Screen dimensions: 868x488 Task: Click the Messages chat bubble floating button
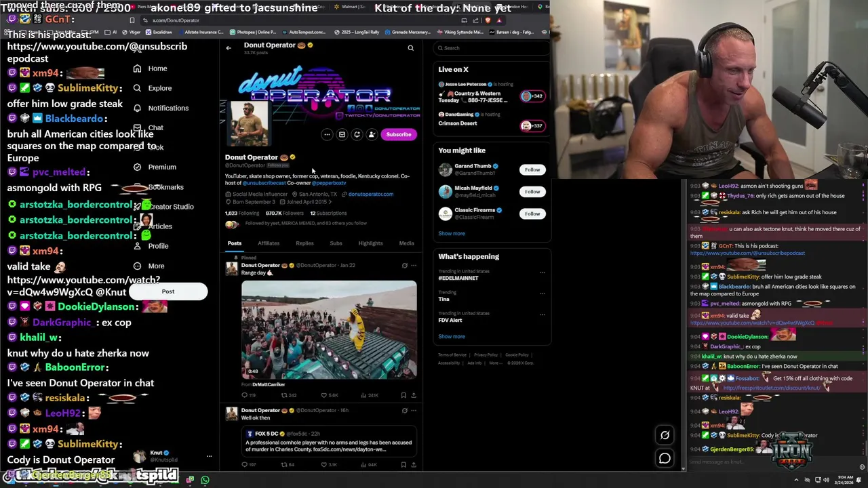coord(665,459)
